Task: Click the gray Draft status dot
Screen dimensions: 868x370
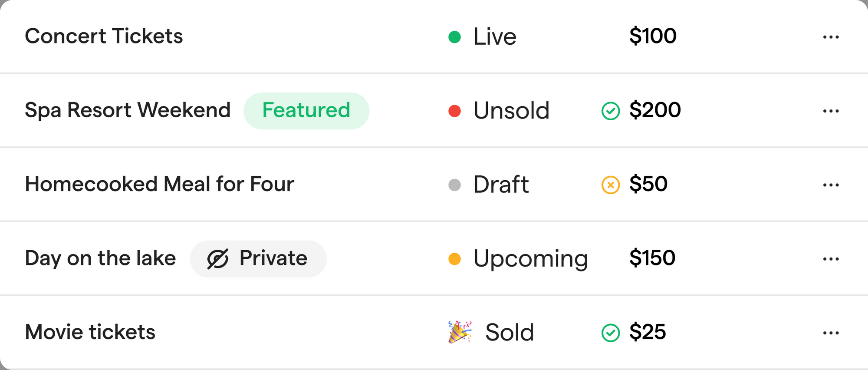Action: coord(454,185)
